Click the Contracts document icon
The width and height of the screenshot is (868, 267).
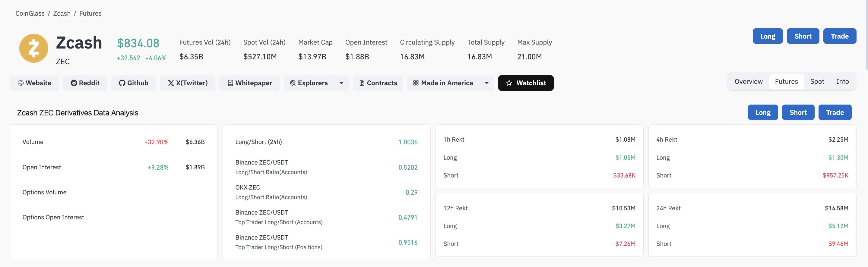tap(362, 83)
